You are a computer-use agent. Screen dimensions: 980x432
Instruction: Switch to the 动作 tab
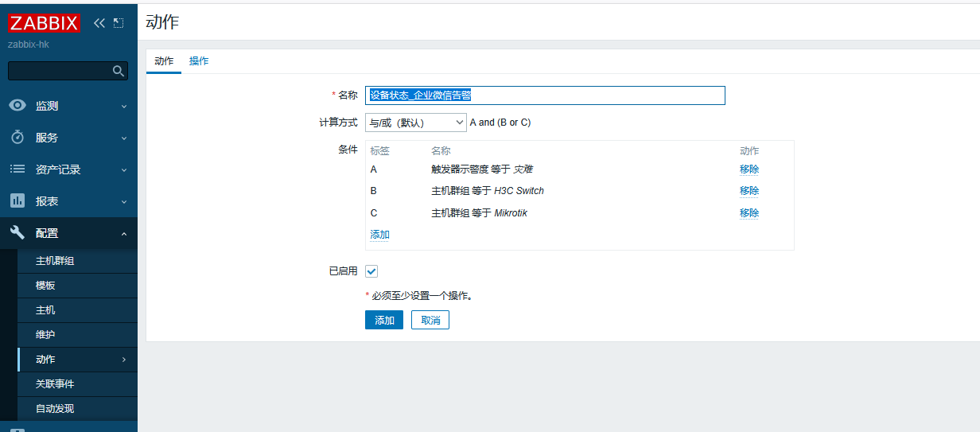164,61
